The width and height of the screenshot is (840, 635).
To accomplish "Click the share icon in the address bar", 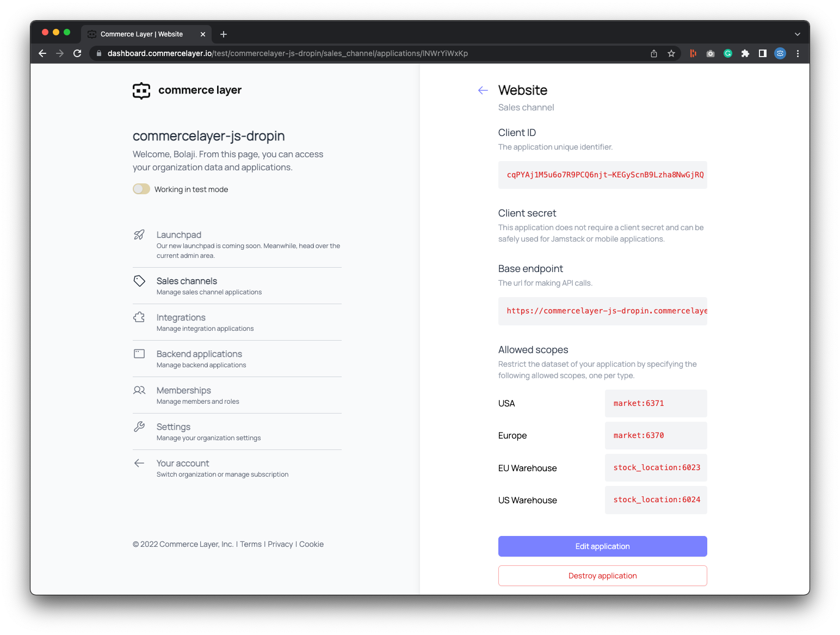I will click(654, 53).
